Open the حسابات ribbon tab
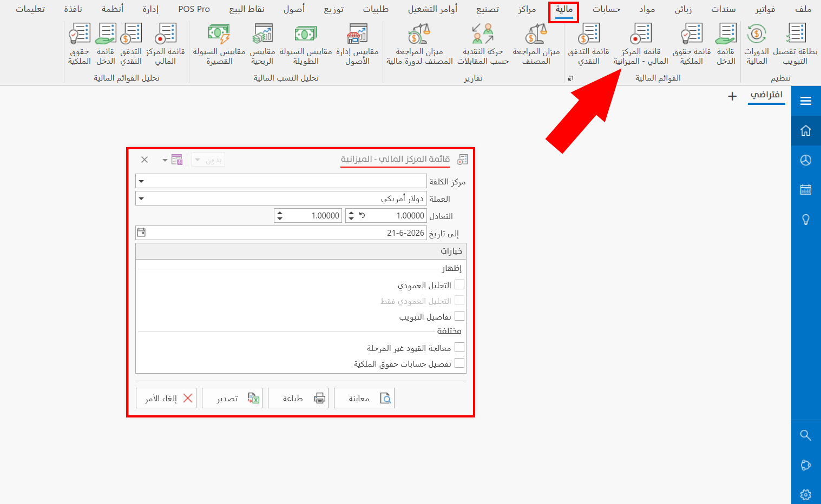Screen dimensions: 821x504 coord(606,10)
